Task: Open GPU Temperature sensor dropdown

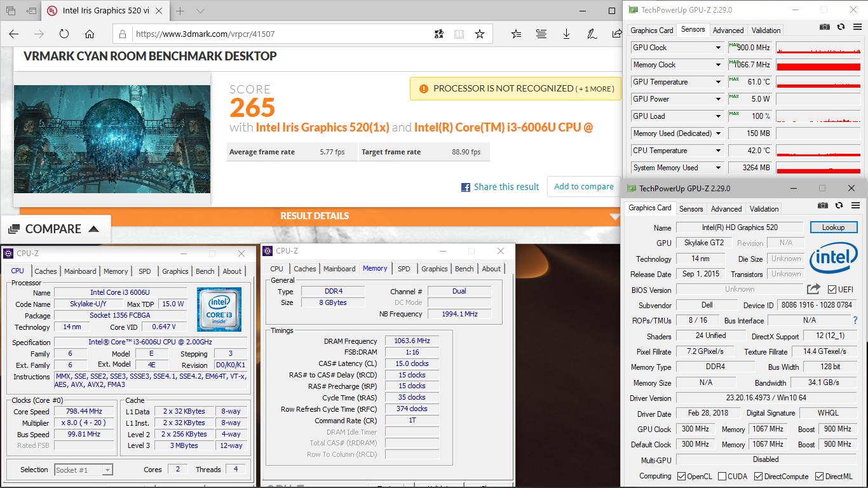Action: 719,82
